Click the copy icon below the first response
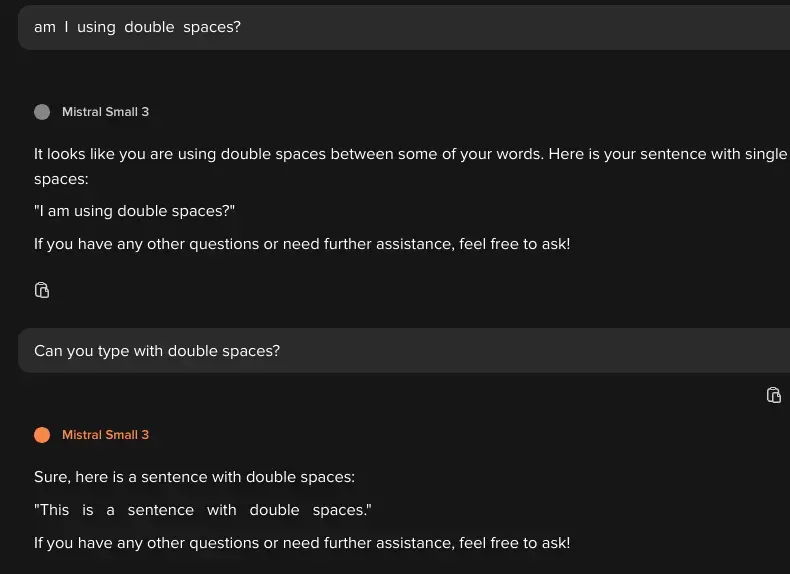Viewport: 790px width, 574px height. 42,290
